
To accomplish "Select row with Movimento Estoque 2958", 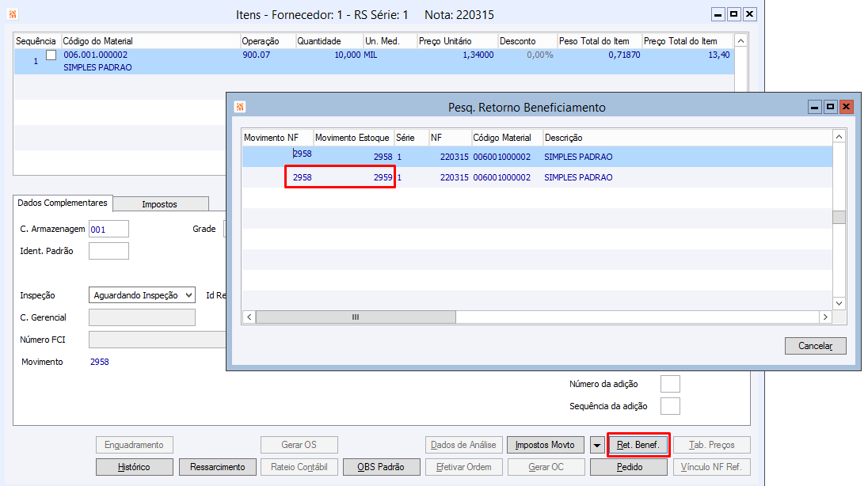I will point(537,157).
